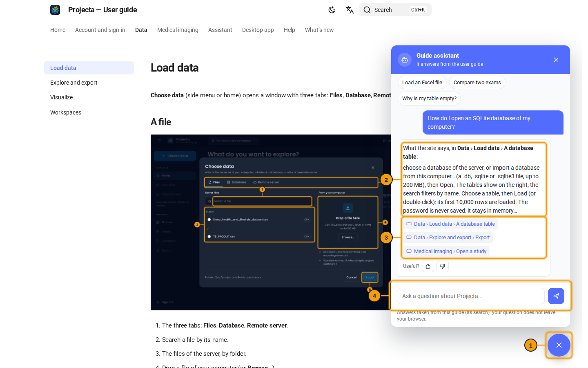Open the Choose data dialog screenshot
The image size is (588, 368).
pos(271,222)
